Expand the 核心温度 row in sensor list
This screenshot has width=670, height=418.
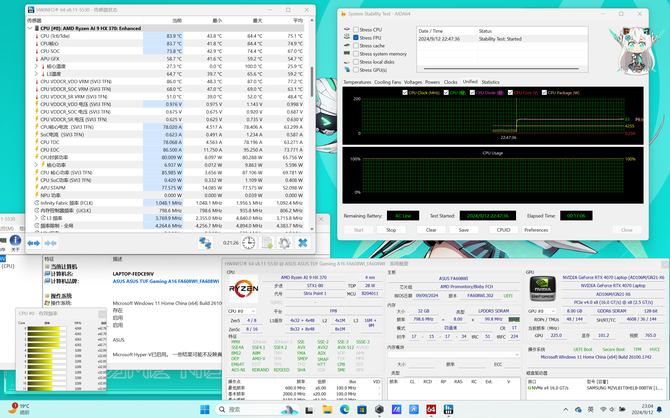coord(36,66)
